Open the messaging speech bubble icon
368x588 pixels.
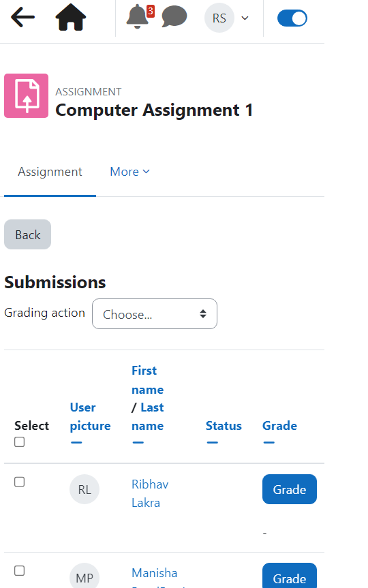tap(174, 17)
